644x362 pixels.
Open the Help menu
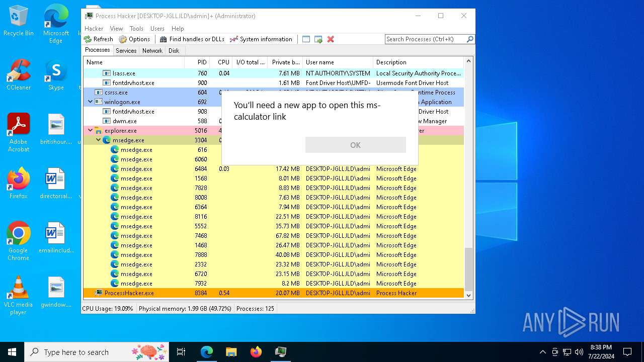pyautogui.click(x=178, y=29)
